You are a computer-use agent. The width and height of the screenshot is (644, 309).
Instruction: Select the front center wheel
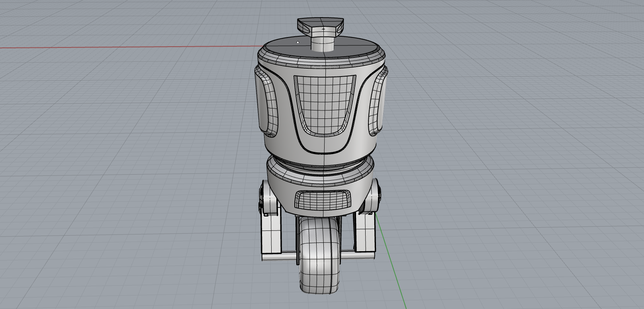(320, 255)
